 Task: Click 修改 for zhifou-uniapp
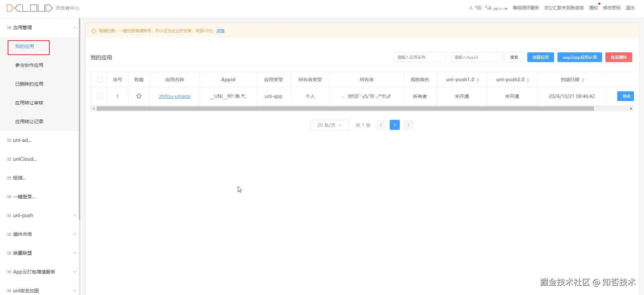pos(626,96)
